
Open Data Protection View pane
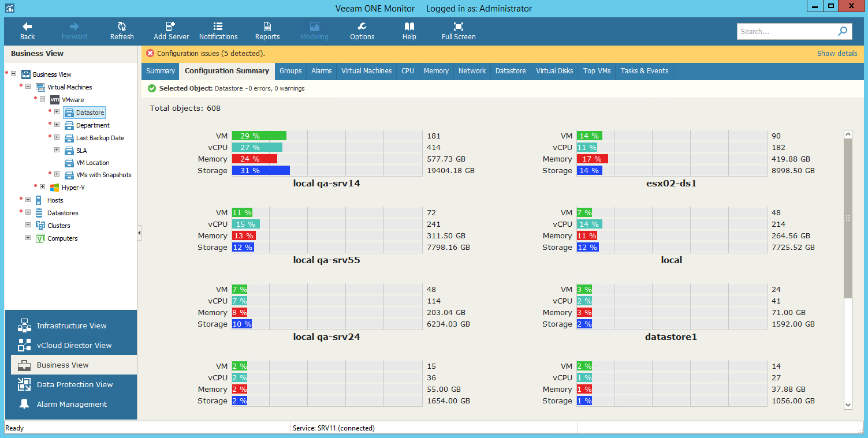point(71,384)
